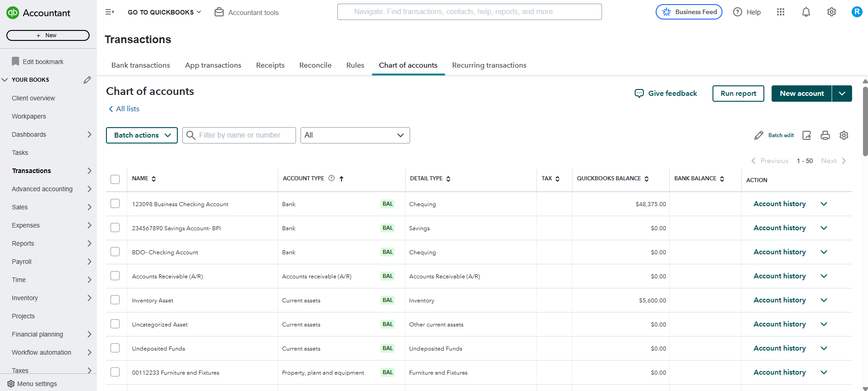The width and height of the screenshot is (868, 391).
Task: Click the global navigation search field
Action: click(470, 12)
